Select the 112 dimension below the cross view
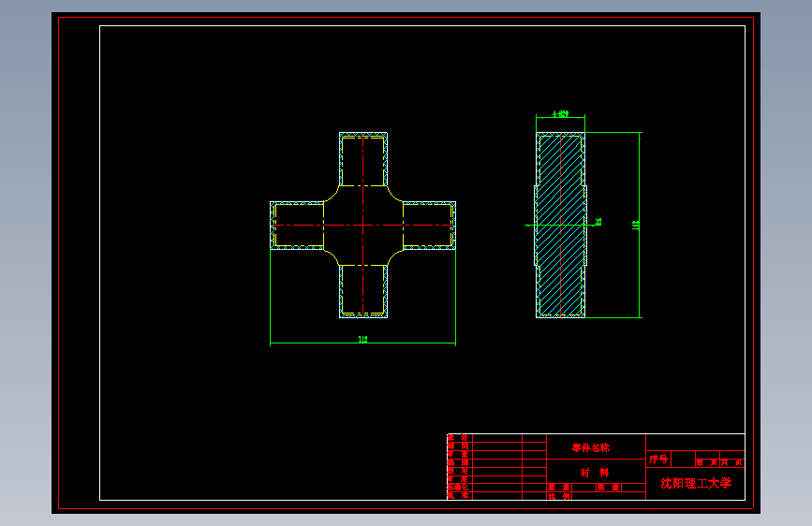This screenshot has height=526, width=812. 363,339
